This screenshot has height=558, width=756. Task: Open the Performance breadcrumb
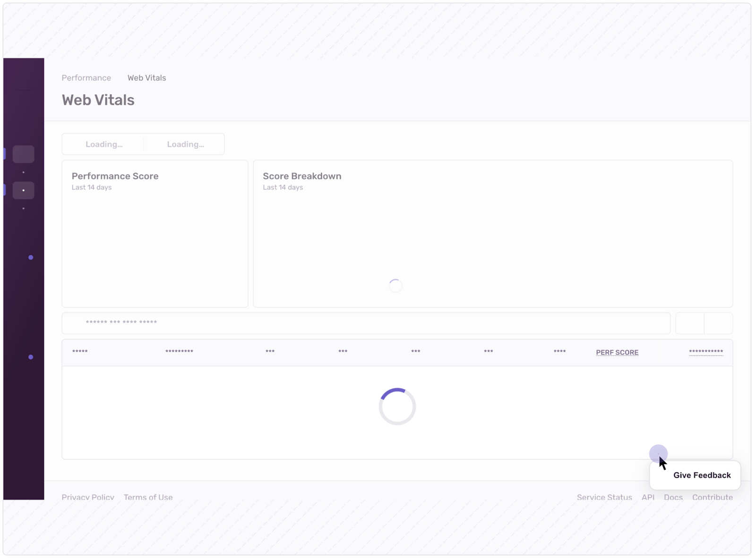[x=86, y=78]
